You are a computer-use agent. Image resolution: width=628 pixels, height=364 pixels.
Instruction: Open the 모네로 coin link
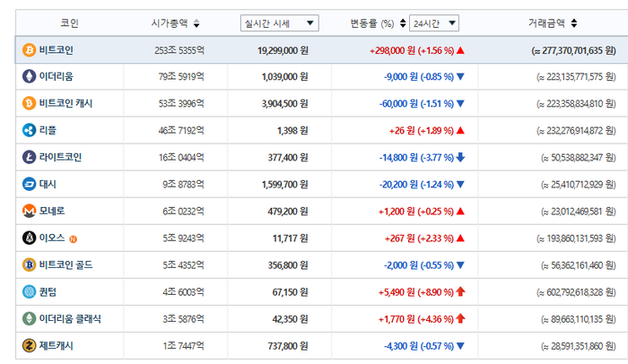pyautogui.click(x=52, y=211)
